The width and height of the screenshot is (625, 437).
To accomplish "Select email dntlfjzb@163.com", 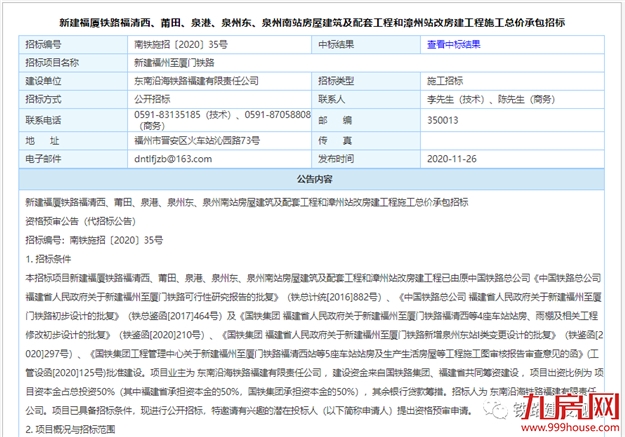I will 173,159.
